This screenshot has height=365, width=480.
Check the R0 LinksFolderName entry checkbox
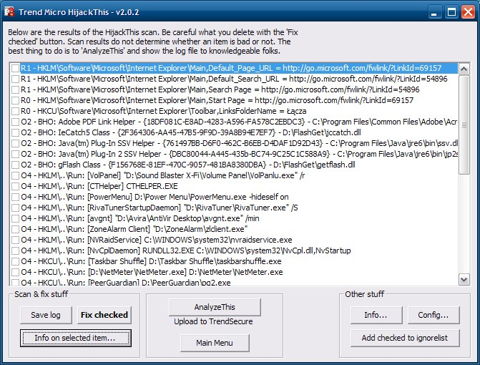click(x=15, y=111)
